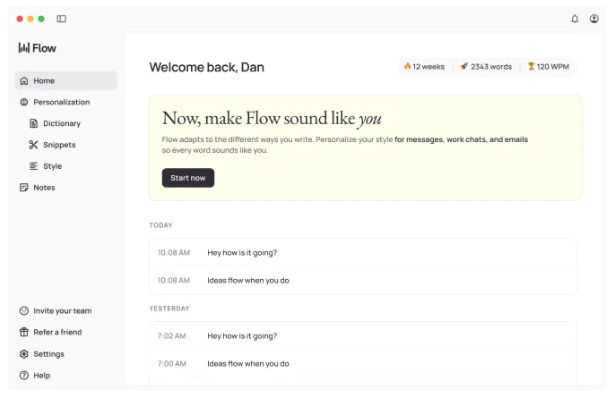Screen dimensions: 614x402
Task: Expand the Personalization section
Action: 61,102
